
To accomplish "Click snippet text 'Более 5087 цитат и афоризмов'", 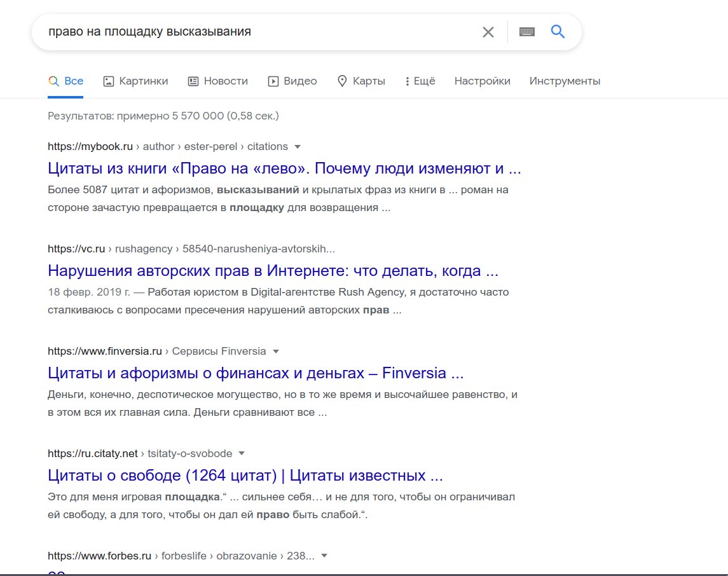I will click(x=130, y=190).
